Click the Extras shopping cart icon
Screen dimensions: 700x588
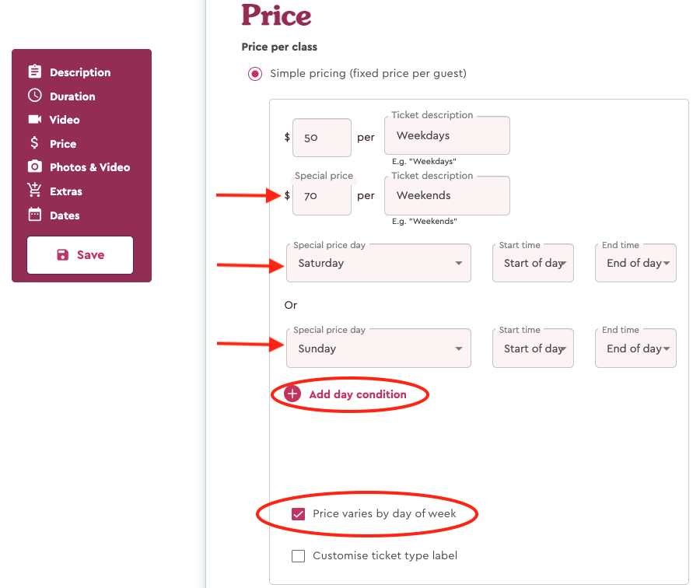pyautogui.click(x=34, y=191)
